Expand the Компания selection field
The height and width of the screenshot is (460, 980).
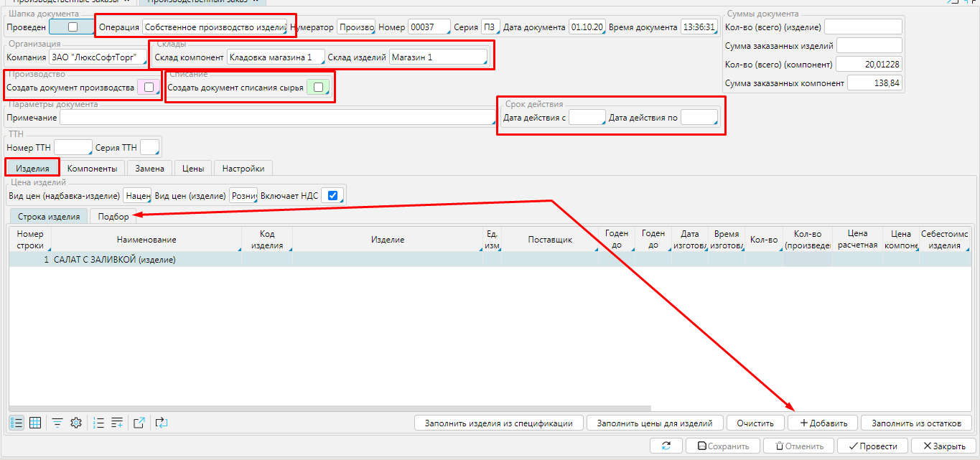(97, 57)
